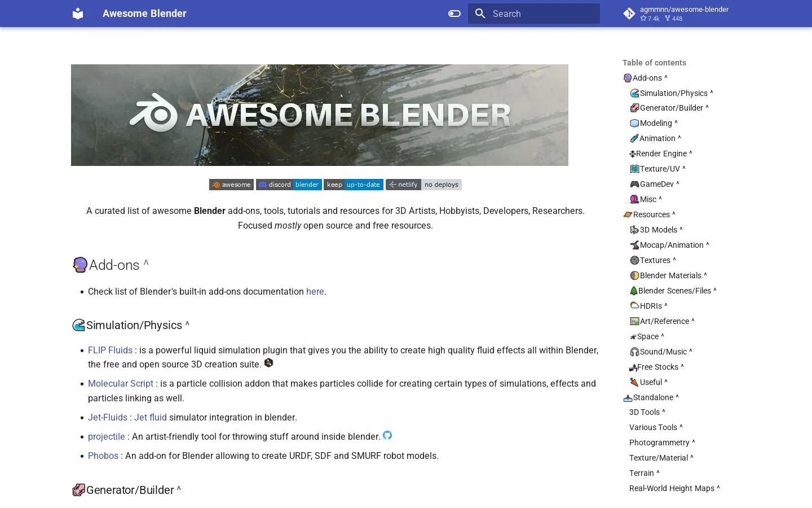Click the caret anchor beside Add-ons heading

pos(146,263)
